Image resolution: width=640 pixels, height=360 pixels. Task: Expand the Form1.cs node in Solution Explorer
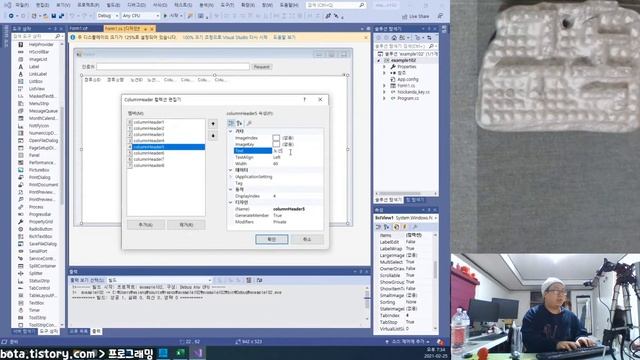(384, 86)
